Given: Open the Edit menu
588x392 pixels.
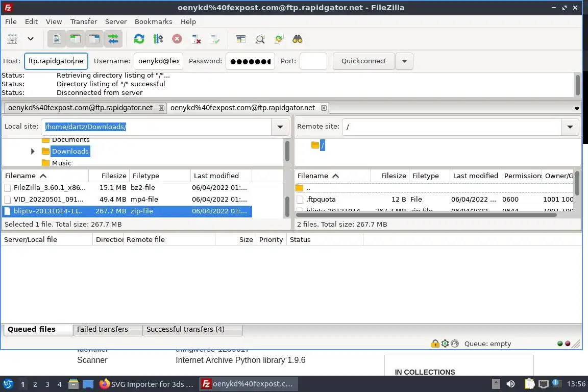Looking at the screenshot, I should [31, 21].
